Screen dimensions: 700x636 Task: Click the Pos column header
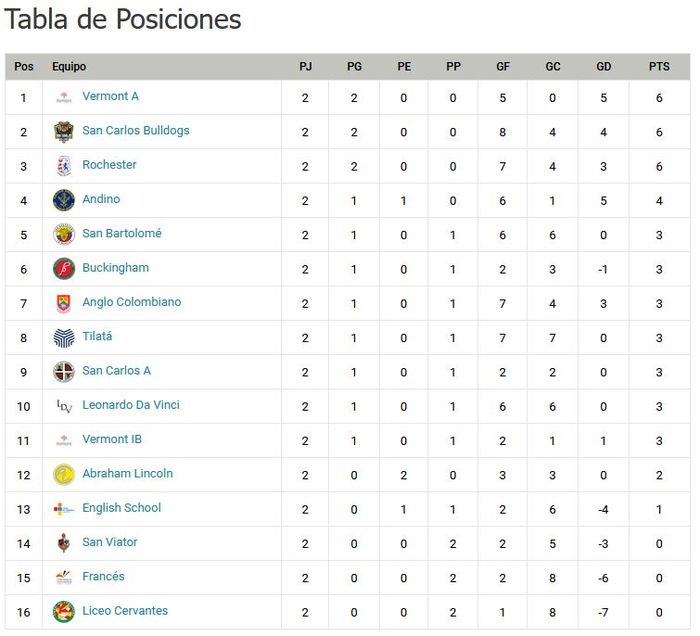24,67
